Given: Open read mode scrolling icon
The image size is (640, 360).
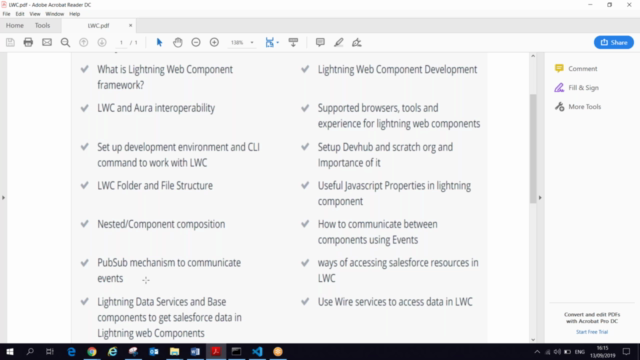Looking at the screenshot, I should [293, 42].
